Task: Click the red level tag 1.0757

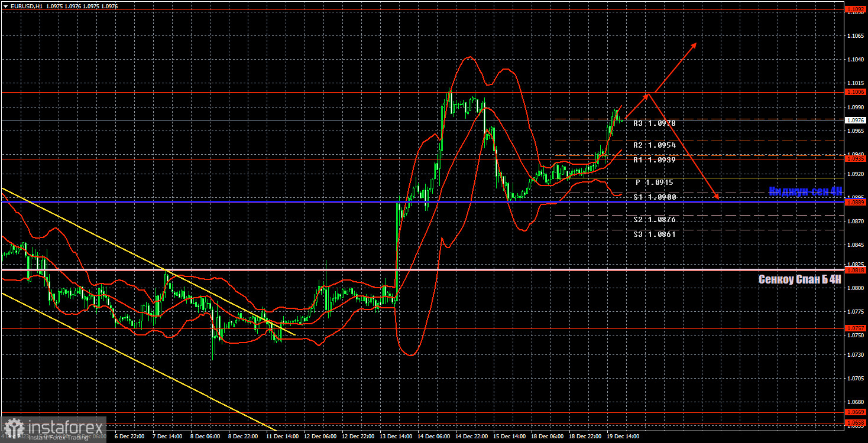Action: (856, 328)
